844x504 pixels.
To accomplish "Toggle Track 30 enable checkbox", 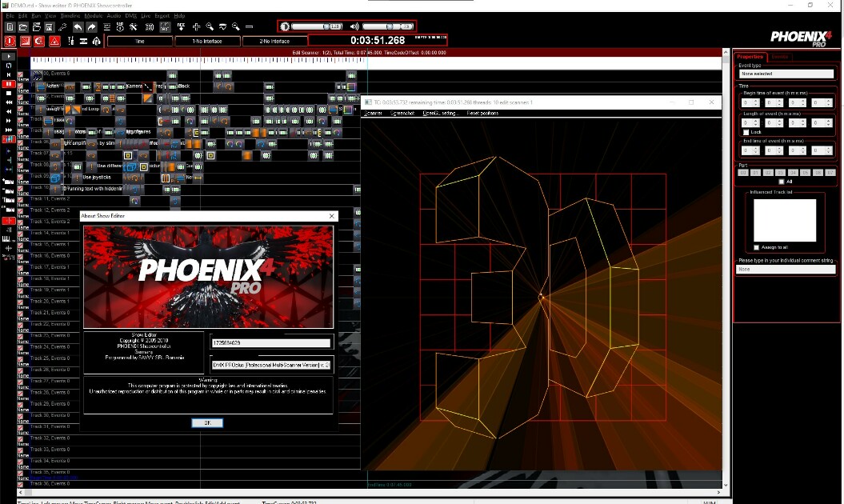I will pos(21,416).
